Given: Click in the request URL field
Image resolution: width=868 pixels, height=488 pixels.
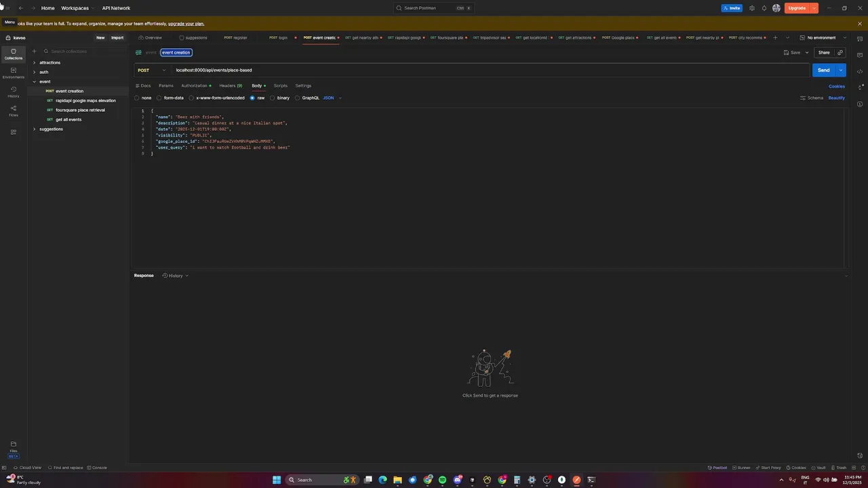Looking at the screenshot, I should (x=490, y=70).
